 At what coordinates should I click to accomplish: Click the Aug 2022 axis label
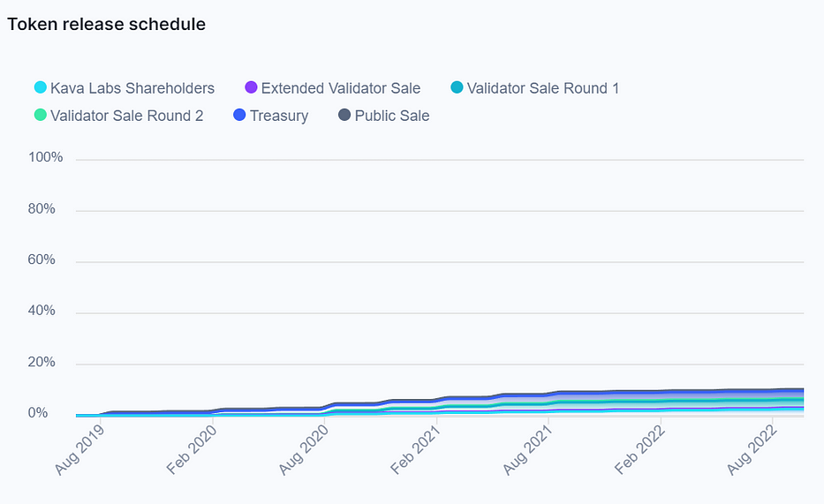point(752,449)
